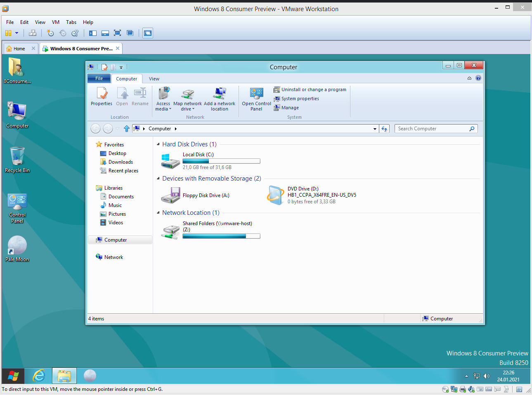
Task: Click VMware full screen toolbar icon
Action: click(118, 33)
